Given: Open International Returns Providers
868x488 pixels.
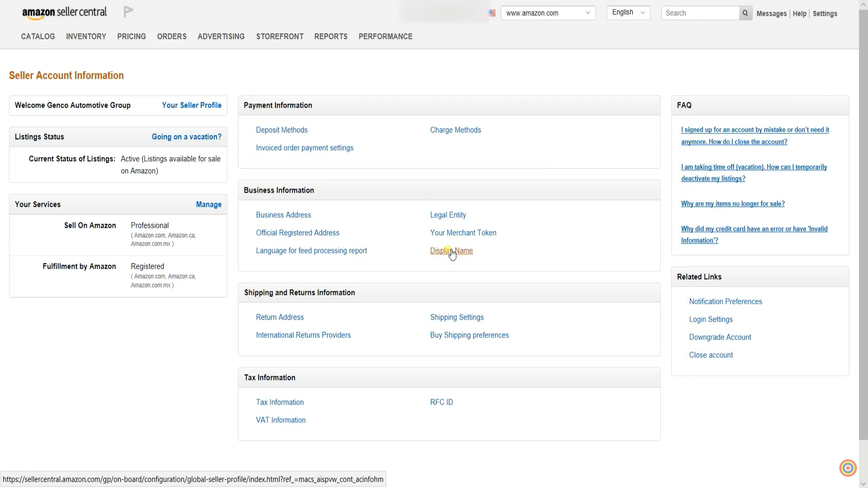Looking at the screenshot, I should click(304, 336).
